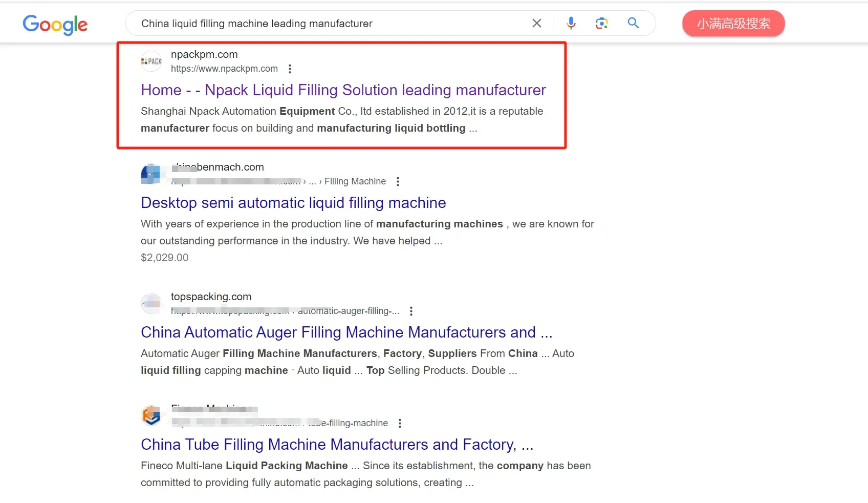Open three-dot menu beside Filling Machine breadcrumb
Screen dimensions: 868x503
[398, 181]
